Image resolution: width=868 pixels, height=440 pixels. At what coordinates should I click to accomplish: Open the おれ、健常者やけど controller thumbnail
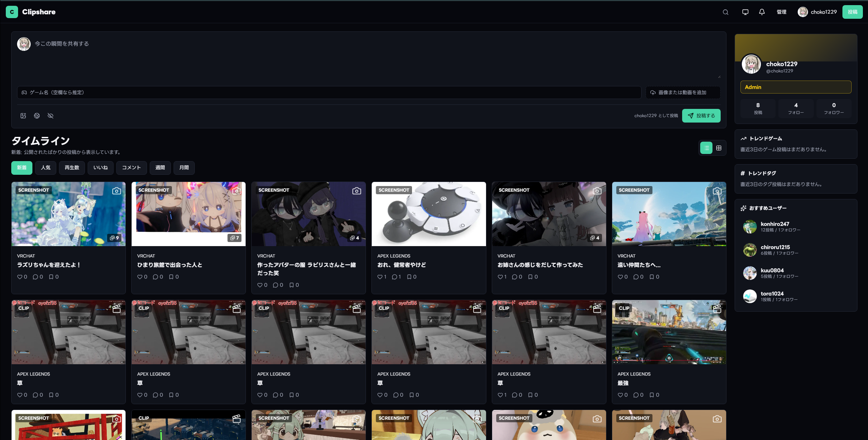tap(429, 214)
